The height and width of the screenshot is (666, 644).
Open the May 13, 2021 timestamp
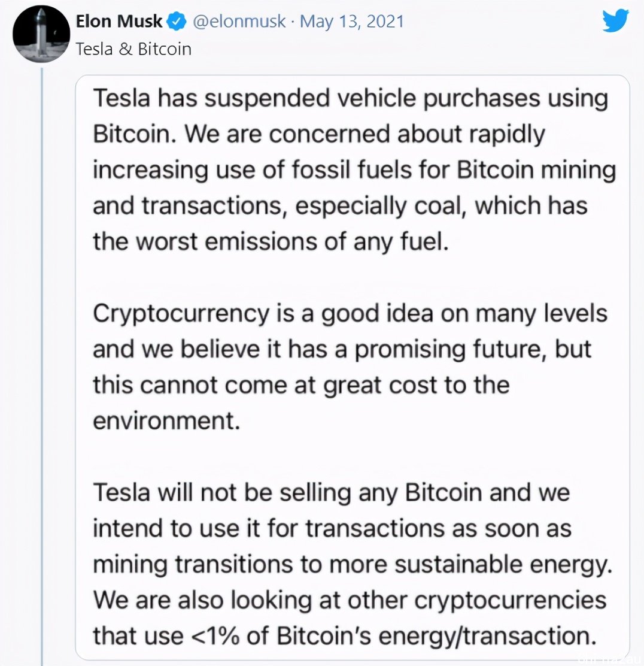click(352, 22)
